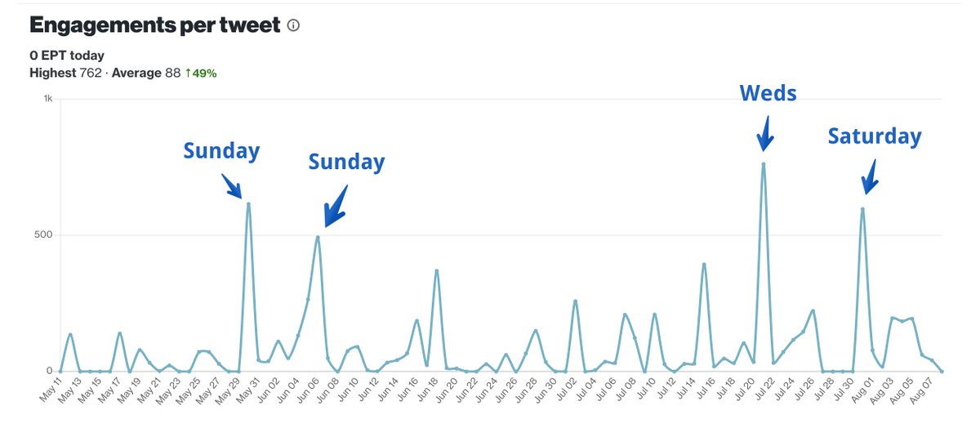Click the info icon beside Engagements per tweet
Screen dimensions: 980x432
tap(293, 25)
